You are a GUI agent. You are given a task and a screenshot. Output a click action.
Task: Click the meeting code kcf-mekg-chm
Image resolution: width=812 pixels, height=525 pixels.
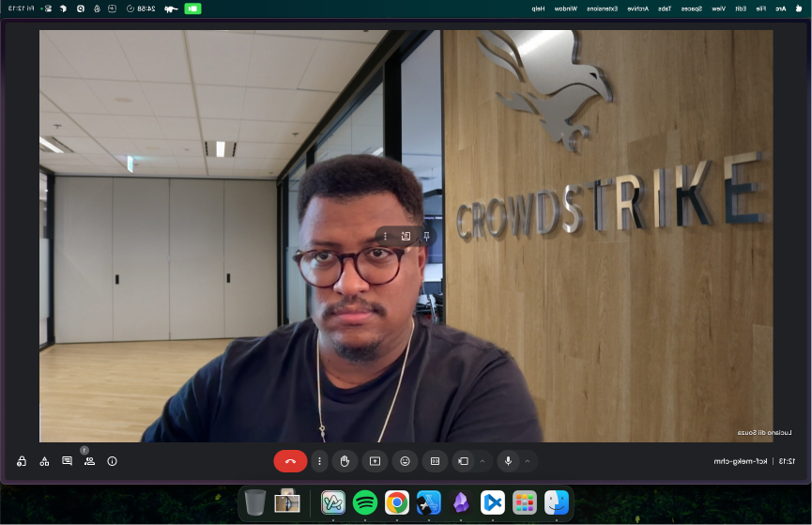tap(741, 461)
